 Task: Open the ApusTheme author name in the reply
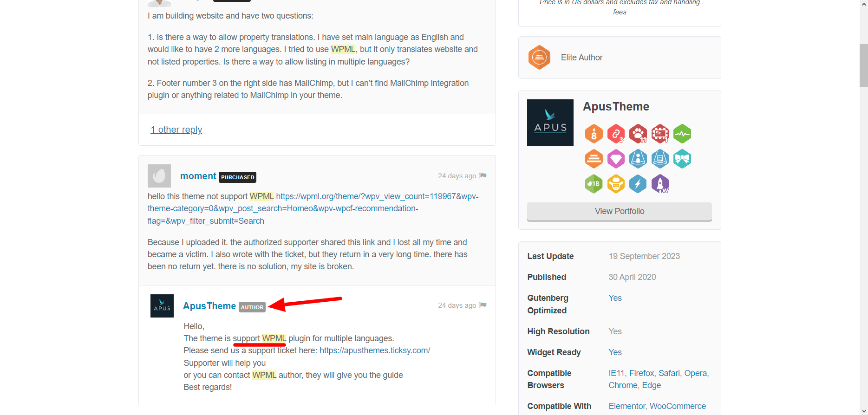coord(209,306)
